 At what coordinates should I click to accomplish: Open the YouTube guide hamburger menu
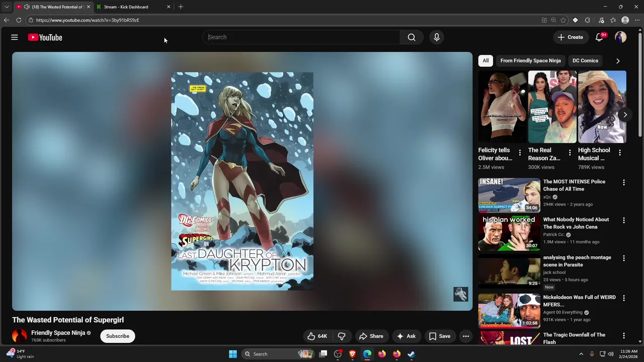tap(15, 37)
